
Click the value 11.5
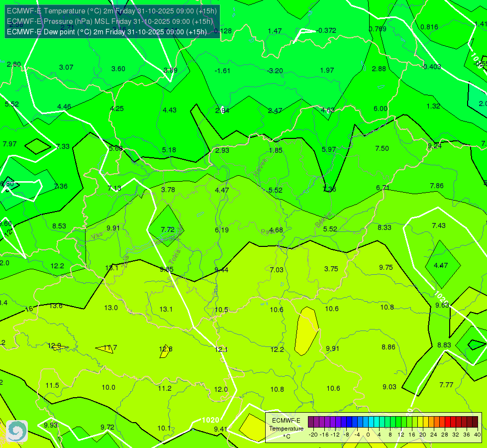52,385
